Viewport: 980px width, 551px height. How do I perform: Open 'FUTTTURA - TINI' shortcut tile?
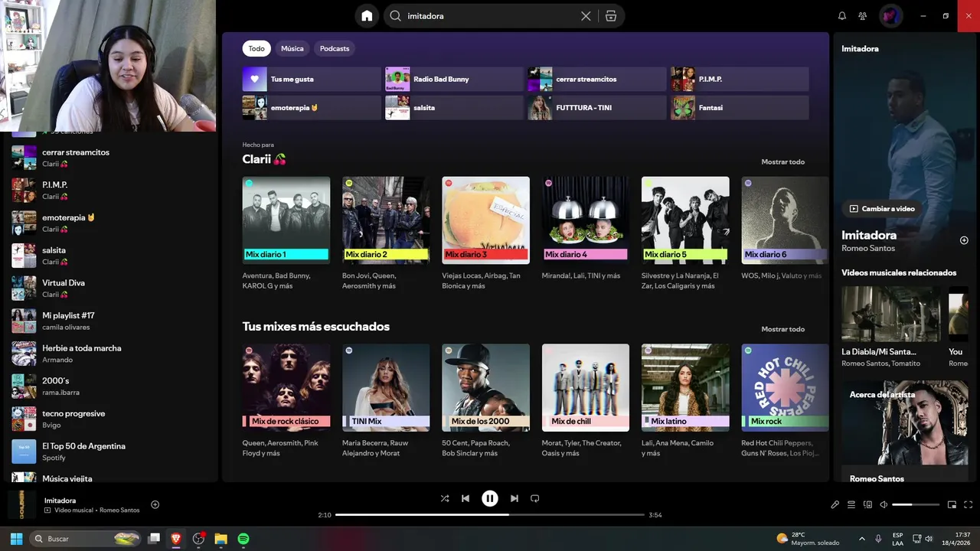[596, 108]
